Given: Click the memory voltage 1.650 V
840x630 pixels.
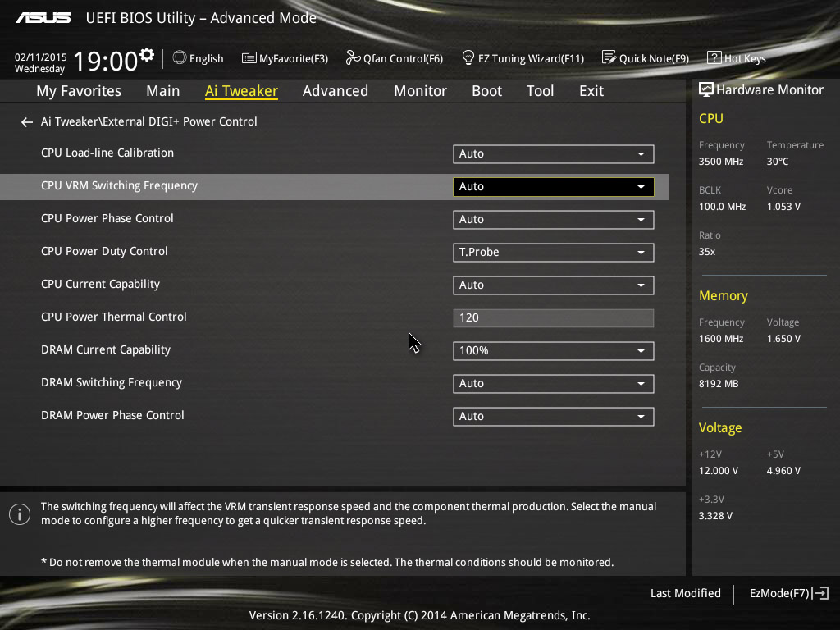Looking at the screenshot, I should point(783,339).
